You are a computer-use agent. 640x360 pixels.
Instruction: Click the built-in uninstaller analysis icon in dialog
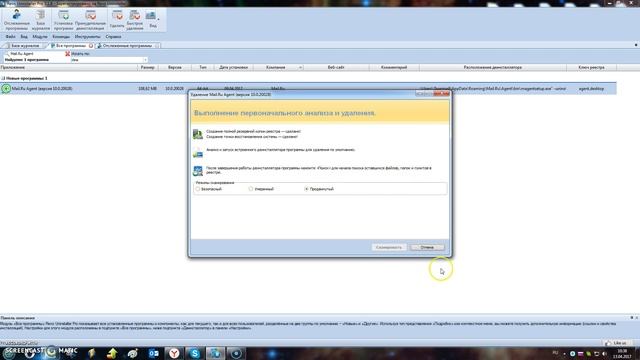click(198, 153)
